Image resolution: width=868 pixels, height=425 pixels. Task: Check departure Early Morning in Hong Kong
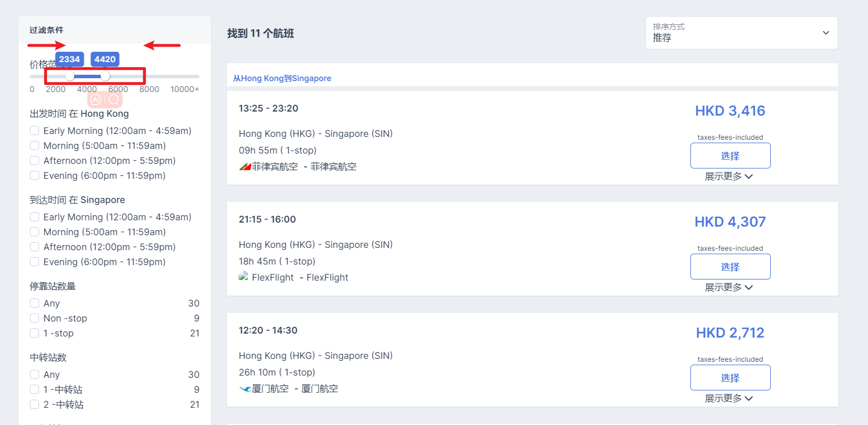pos(35,131)
